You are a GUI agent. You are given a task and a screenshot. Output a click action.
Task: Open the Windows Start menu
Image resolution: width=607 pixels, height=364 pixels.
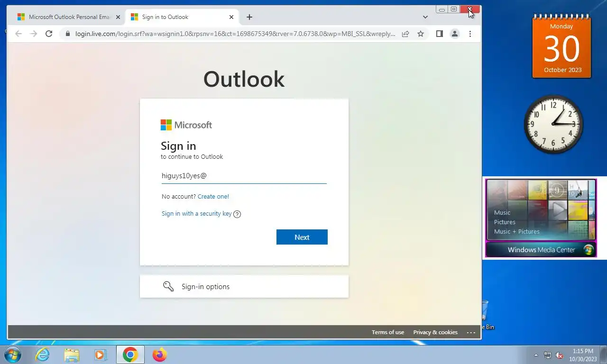(x=13, y=355)
